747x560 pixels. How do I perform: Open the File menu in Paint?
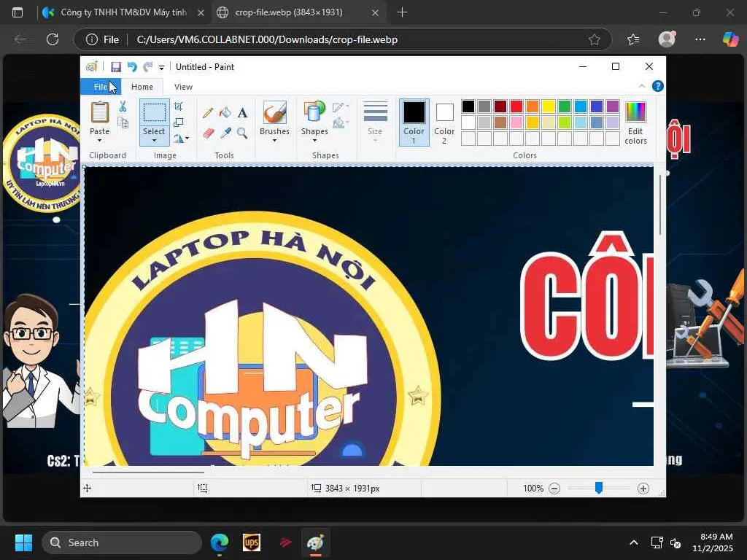coord(101,87)
